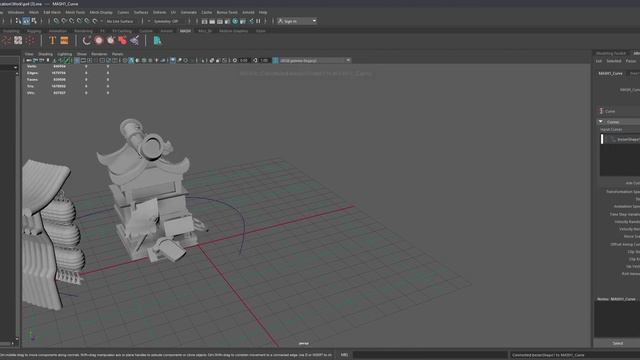Open the Attribute Editor Selected menu

click(613, 61)
